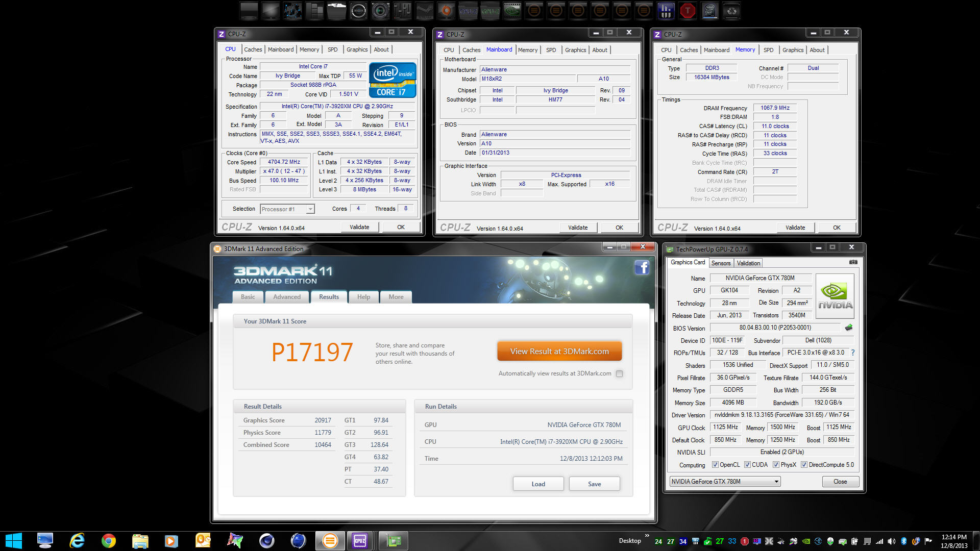Open SPD tab in Mainboard CPU-Z window

tap(551, 50)
